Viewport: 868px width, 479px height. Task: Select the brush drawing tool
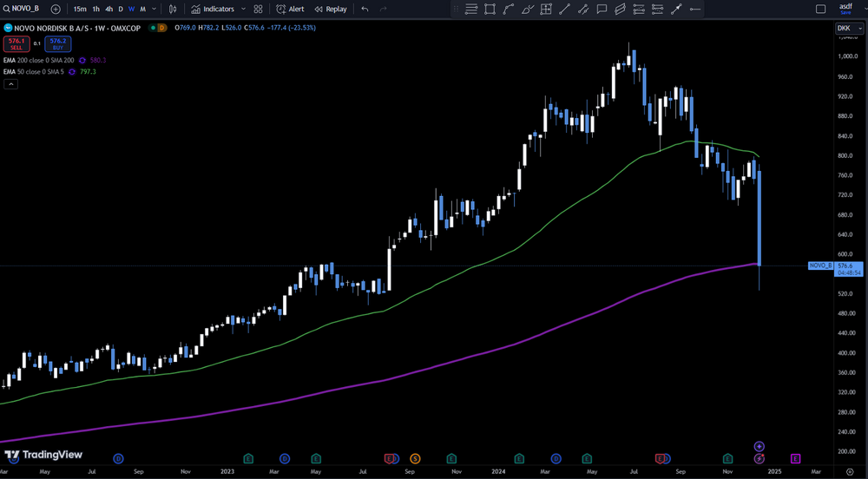pos(528,9)
